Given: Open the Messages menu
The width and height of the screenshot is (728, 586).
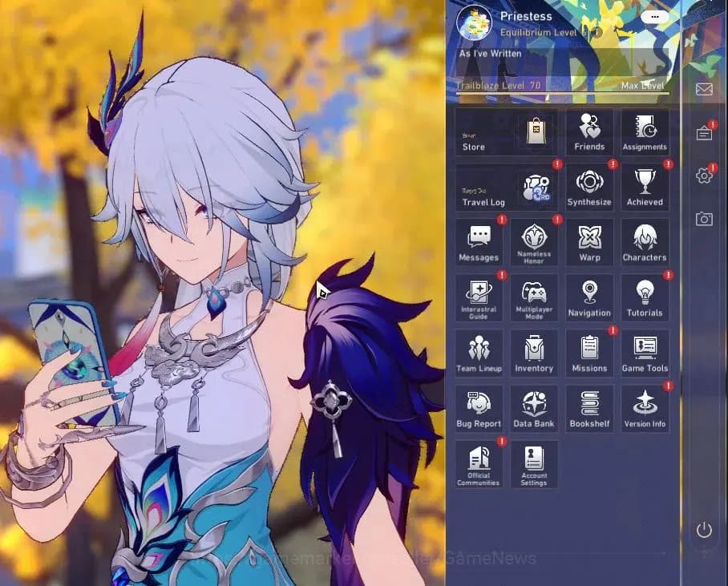Looking at the screenshot, I should [x=479, y=243].
